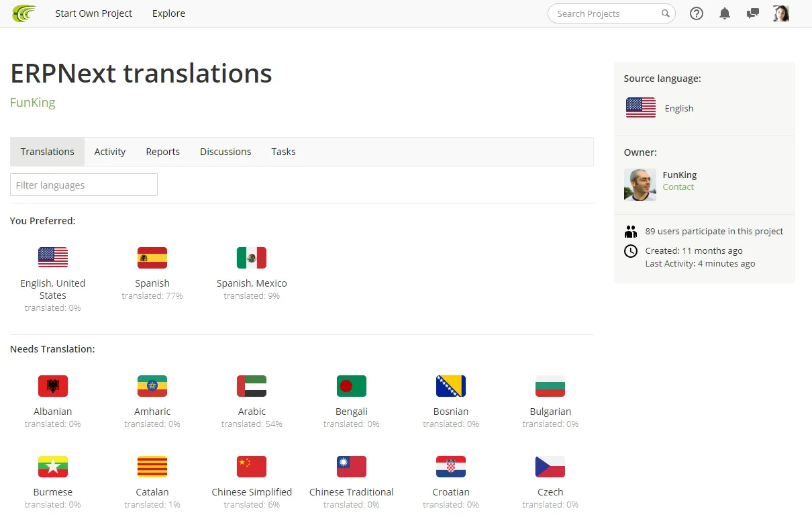Click the site logo in the header
The width and height of the screenshot is (812, 523).
point(24,13)
